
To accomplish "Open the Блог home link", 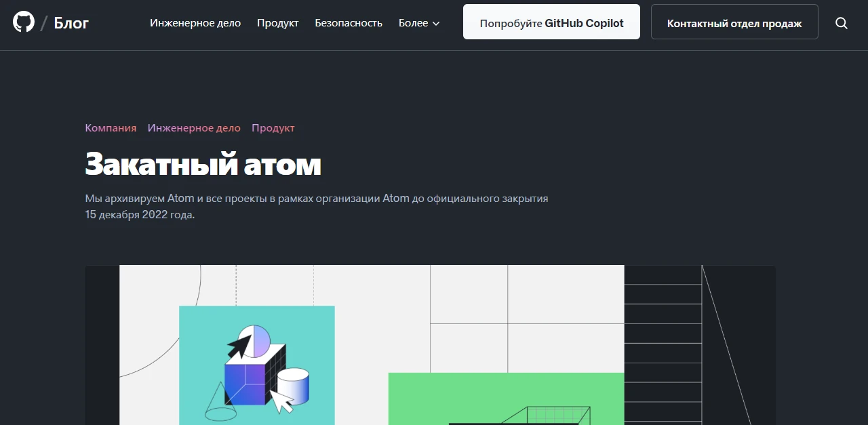I will click(x=71, y=23).
